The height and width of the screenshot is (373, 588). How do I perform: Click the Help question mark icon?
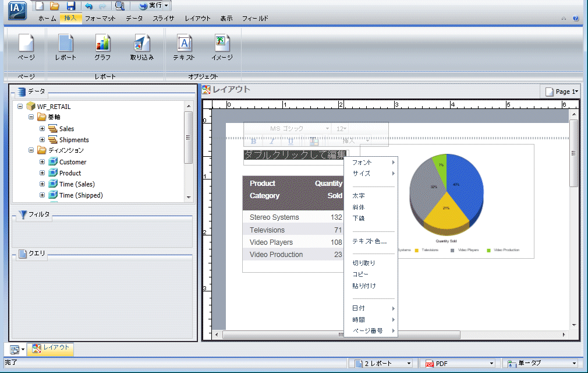576,19
